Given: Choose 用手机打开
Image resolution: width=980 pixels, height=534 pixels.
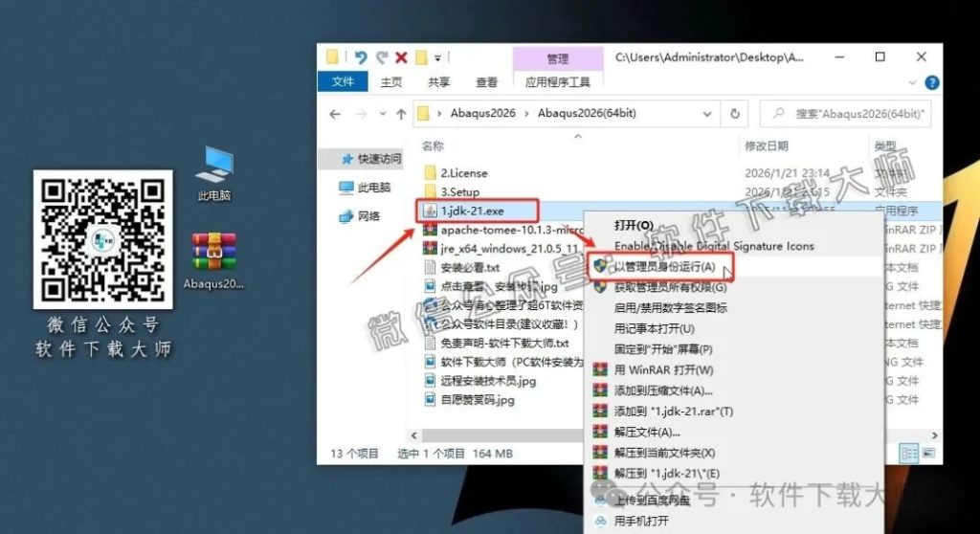Looking at the screenshot, I should 641,521.
